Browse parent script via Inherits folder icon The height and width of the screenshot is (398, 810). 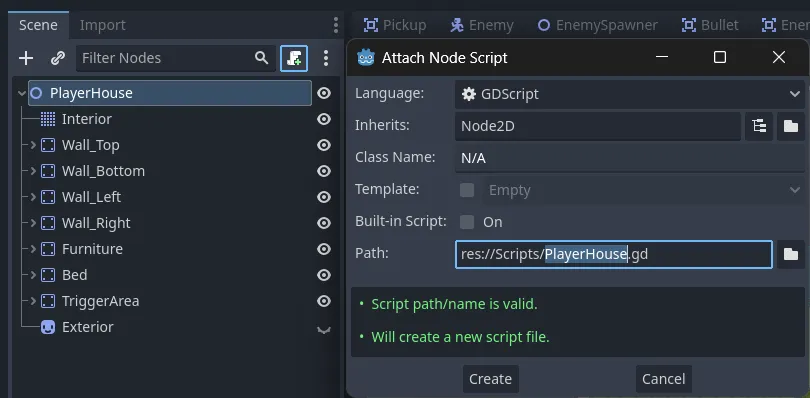791,126
